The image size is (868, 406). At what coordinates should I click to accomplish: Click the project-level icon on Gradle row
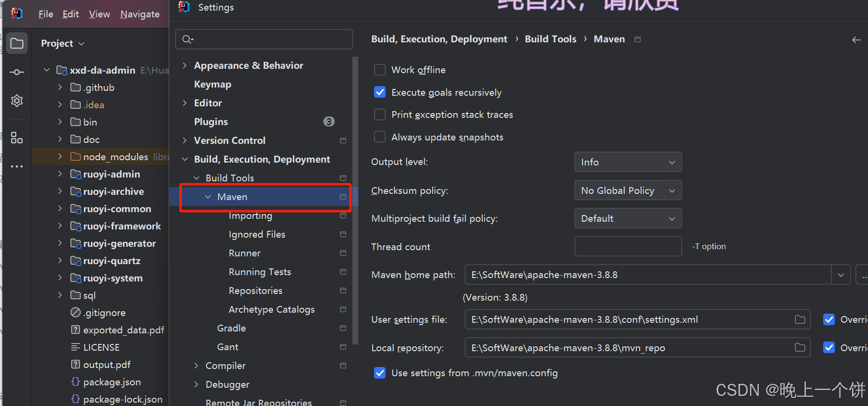pyautogui.click(x=343, y=328)
